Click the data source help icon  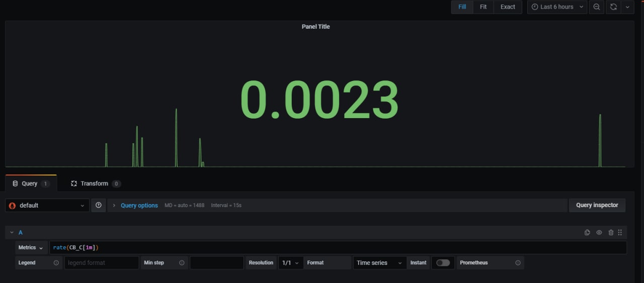pyautogui.click(x=99, y=205)
